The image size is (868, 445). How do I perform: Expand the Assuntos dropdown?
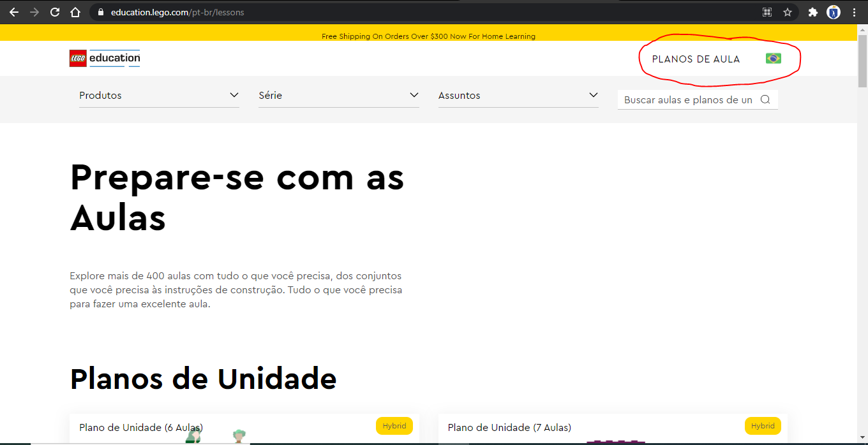tap(518, 96)
